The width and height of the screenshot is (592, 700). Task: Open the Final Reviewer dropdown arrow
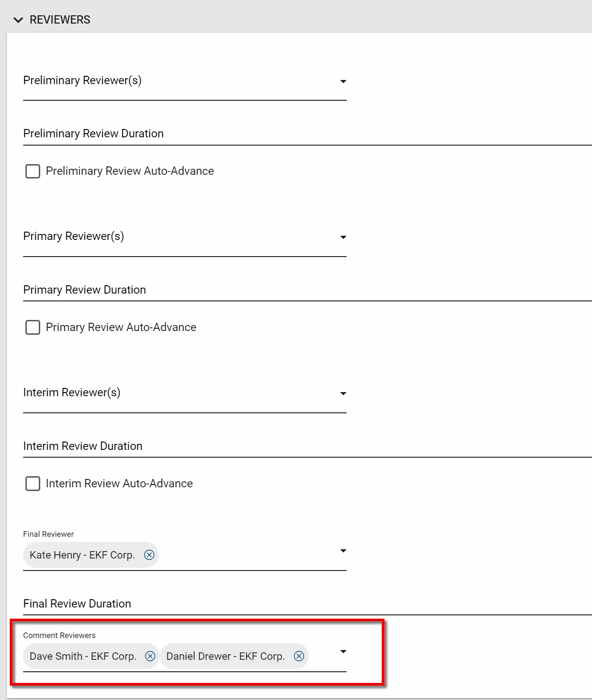pos(343,551)
